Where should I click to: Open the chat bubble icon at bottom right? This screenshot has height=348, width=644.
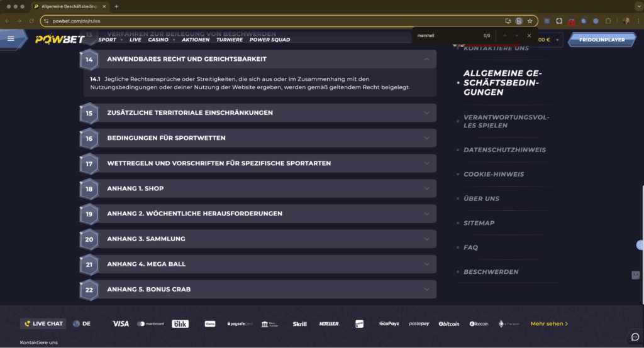[x=635, y=337]
